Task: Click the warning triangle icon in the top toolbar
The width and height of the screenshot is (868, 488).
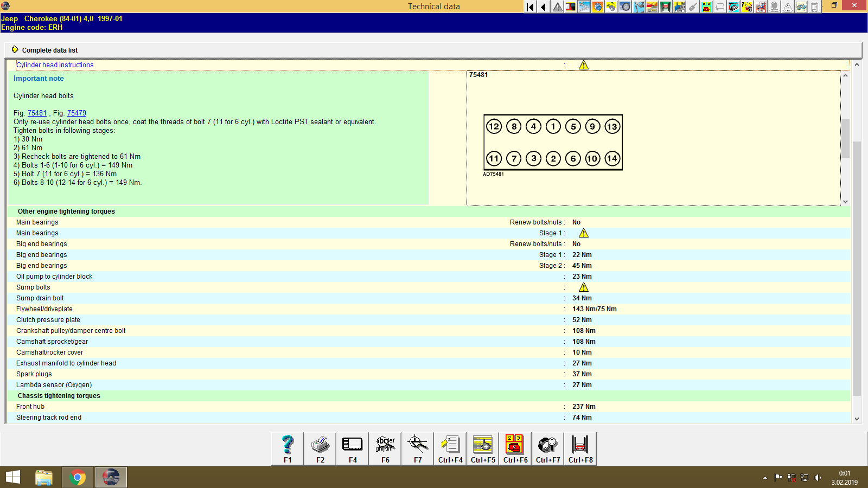Action: (557, 7)
